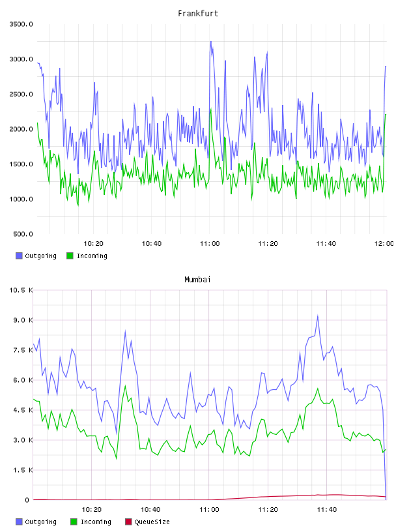This screenshot has width=396, height=532.
Task: Click the Mumbai chart title
Action: tap(197, 280)
